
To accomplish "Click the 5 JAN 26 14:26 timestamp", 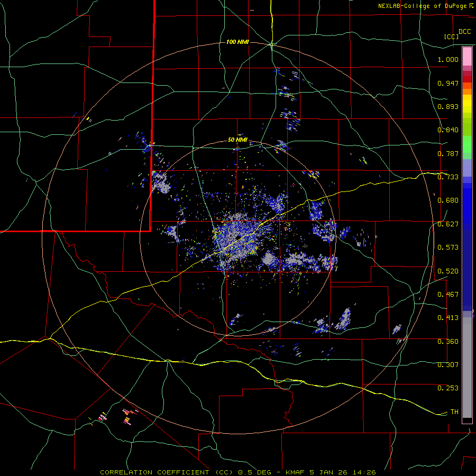I will tap(343, 472).
